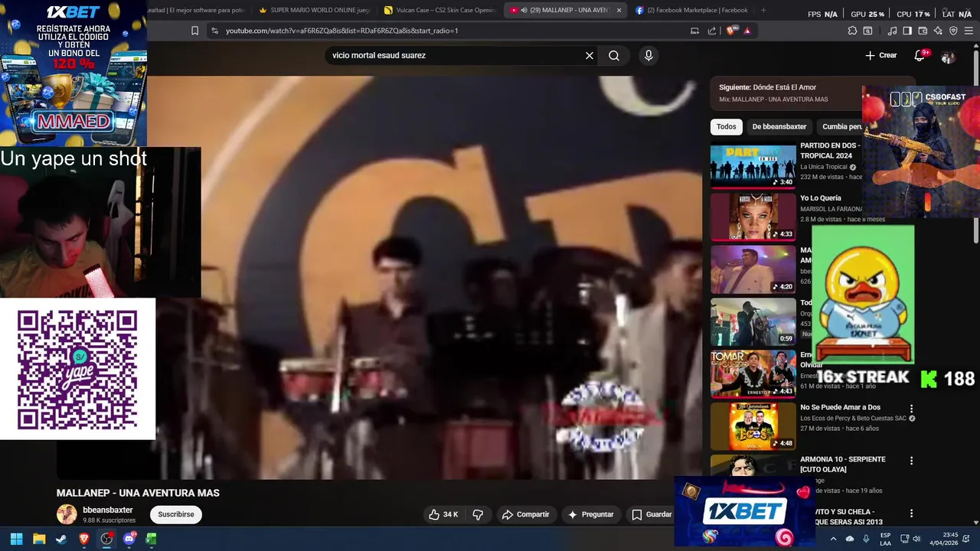Open the ESP LAA language selector
980x551 pixels.
pos(885,539)
